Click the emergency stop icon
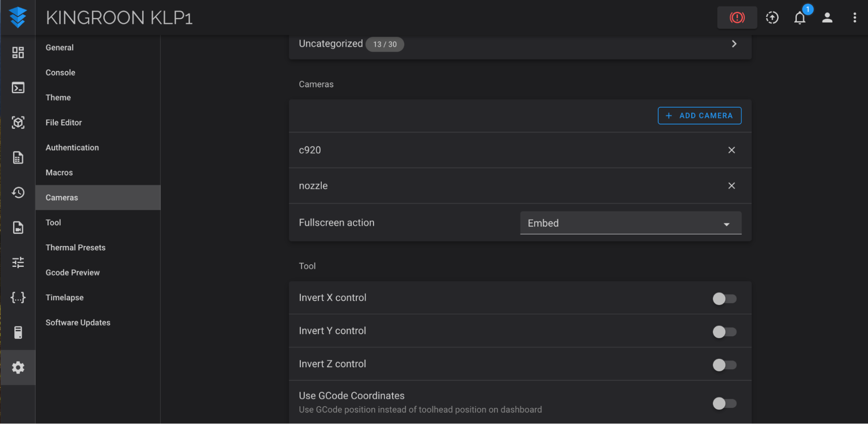The height and width of the screenshot is (424, 868). point(737,17)
